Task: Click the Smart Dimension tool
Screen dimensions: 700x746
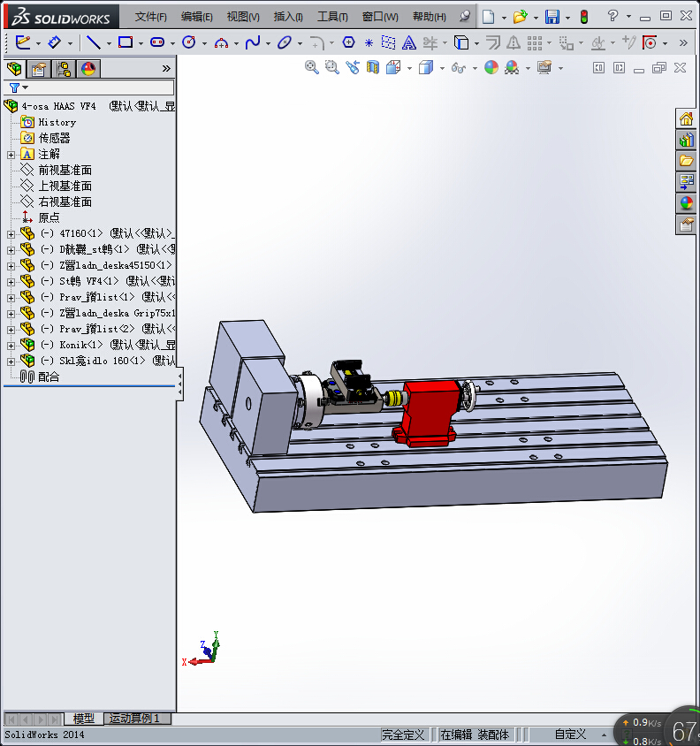Action: pyautogui.click(x=54, y=42)
